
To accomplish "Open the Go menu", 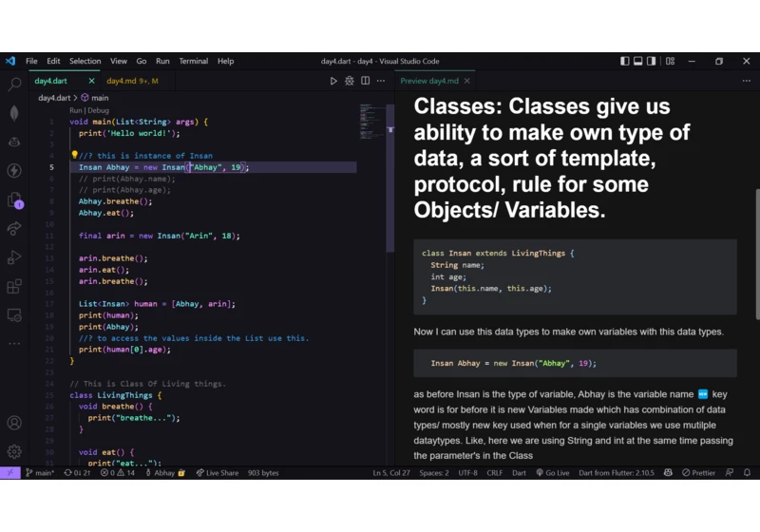I will click(141, 61).
